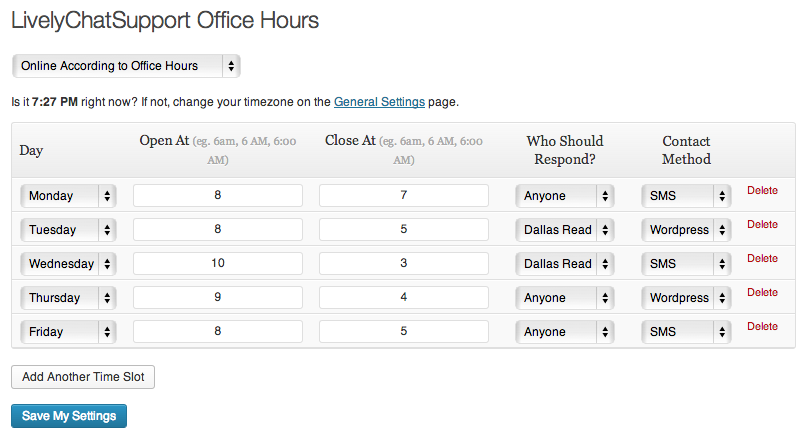Change the Wednesday day dropdown
The height and width of the screenshot is (438, 803).
coord(68,264)
